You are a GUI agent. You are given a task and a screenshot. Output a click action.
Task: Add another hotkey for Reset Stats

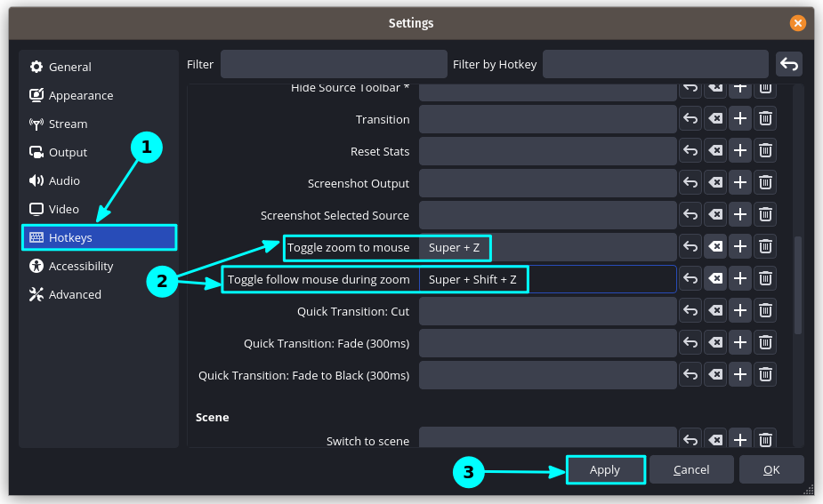pyautogui.click(x=739, y=151)
